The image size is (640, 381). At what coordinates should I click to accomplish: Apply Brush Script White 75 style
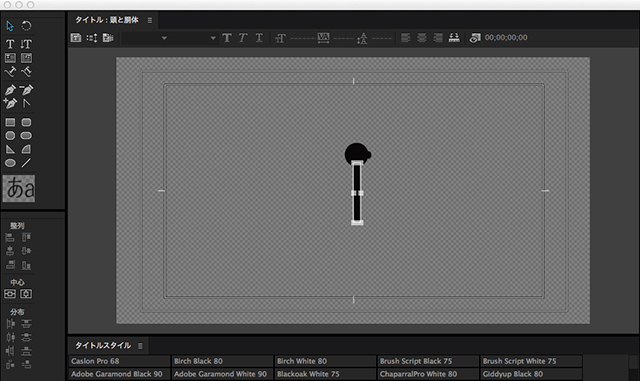coord(531,361)
